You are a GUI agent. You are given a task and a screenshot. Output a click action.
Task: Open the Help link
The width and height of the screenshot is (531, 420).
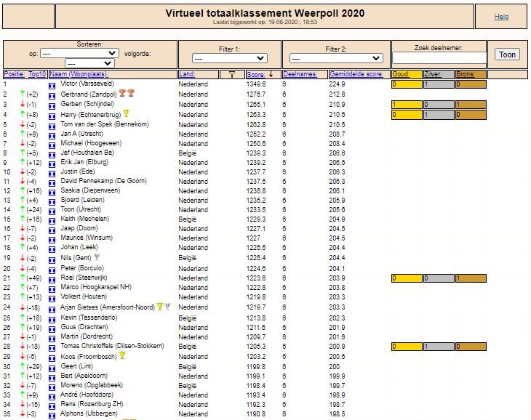coord(501,17)
